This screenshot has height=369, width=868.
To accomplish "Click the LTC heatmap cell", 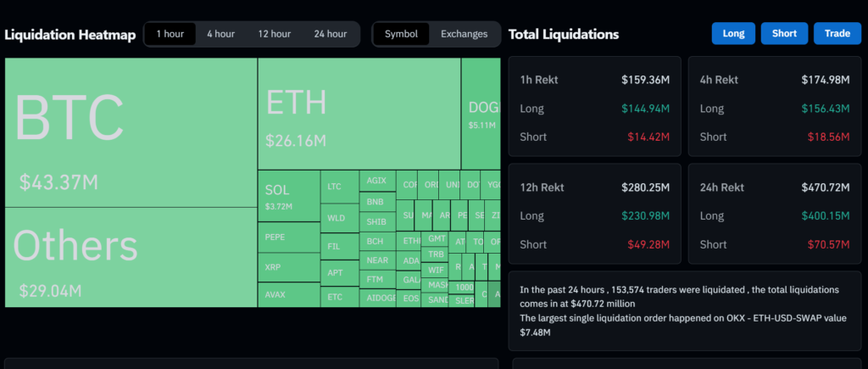I will tap(339, 187).
